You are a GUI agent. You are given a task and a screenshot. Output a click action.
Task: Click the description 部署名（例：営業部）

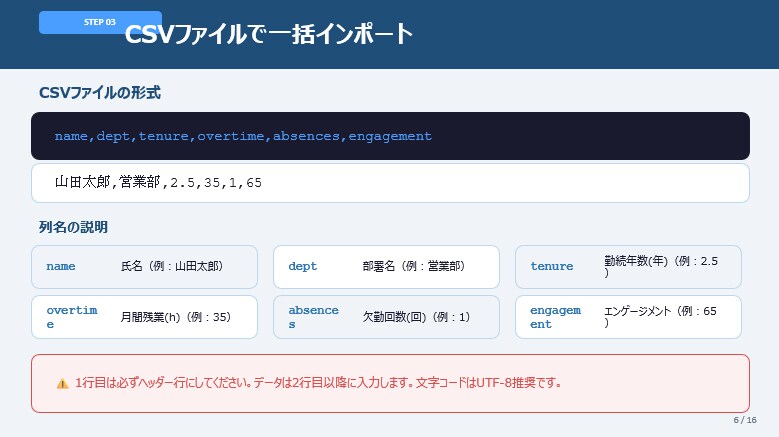413,266
